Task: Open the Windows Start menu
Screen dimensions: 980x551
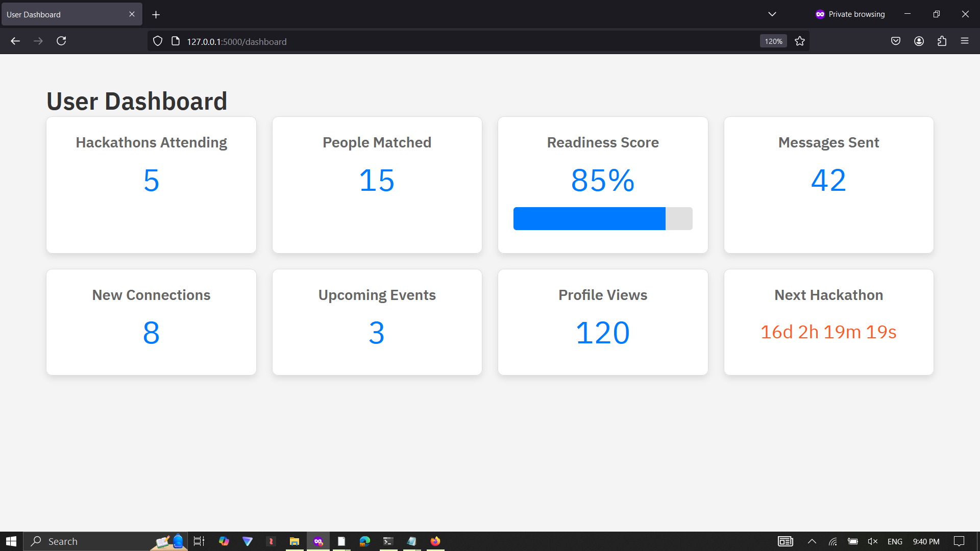Action: click(11, 541)
